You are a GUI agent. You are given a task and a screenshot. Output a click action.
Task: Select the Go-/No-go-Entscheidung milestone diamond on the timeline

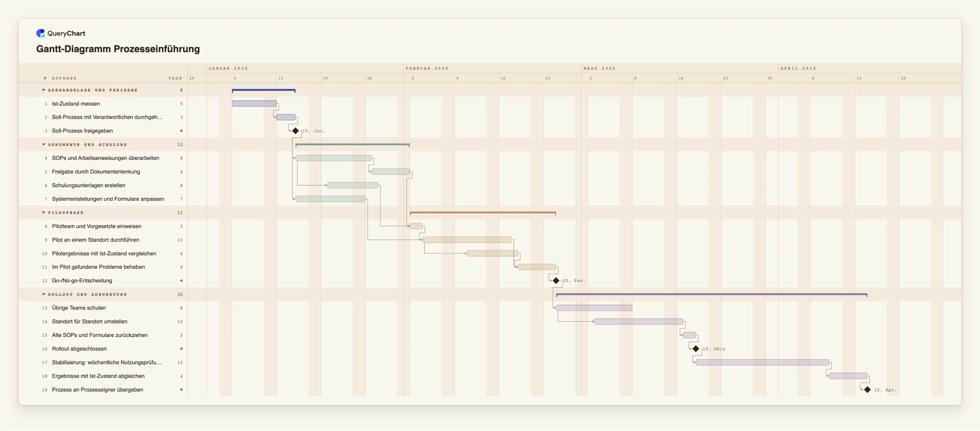(556, 281)
